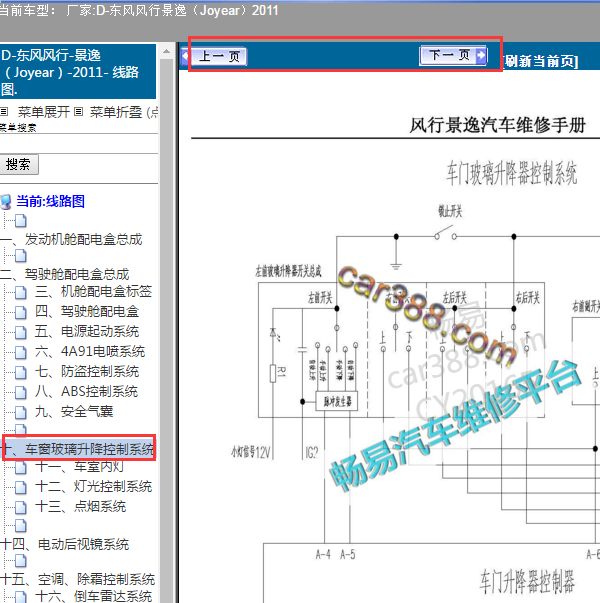
Task: Click the 风行景逸汽车维修手册 heading
Action: pos(498,125)
